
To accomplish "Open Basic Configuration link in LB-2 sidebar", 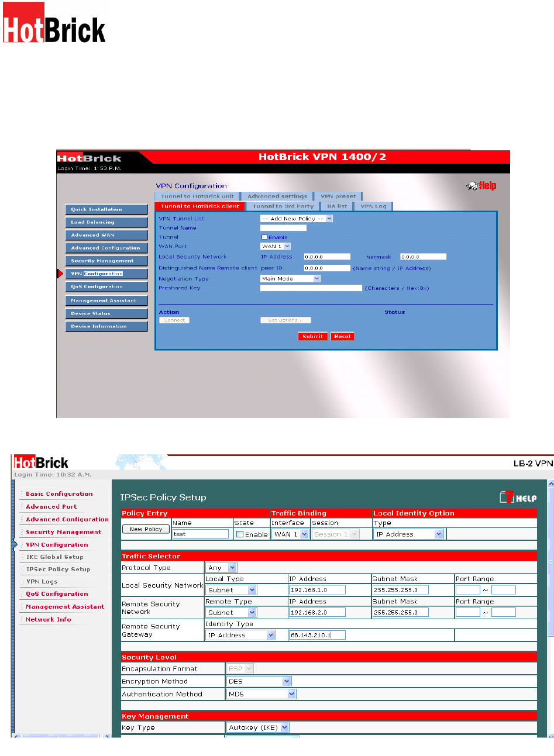I will click(59, 494).
